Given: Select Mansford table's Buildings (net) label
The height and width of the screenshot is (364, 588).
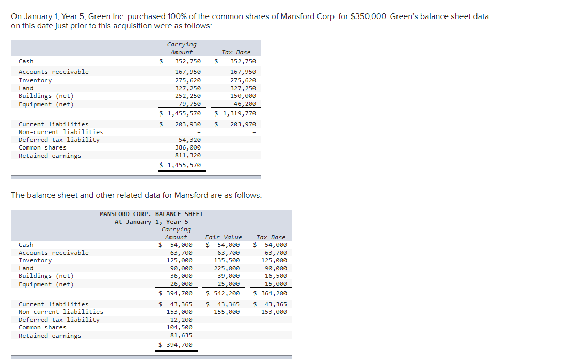Looking at the screenshot, I should pyautogui.click(x=46, y=276).
